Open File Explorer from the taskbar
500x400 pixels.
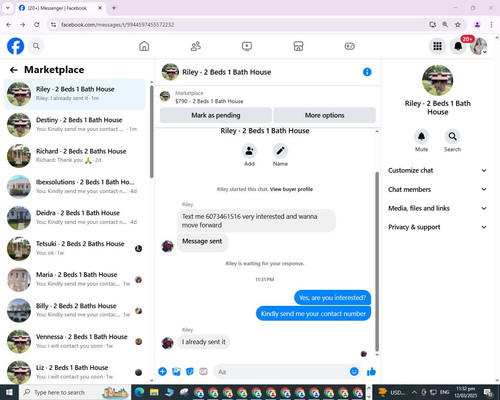[x=154, y=392]
